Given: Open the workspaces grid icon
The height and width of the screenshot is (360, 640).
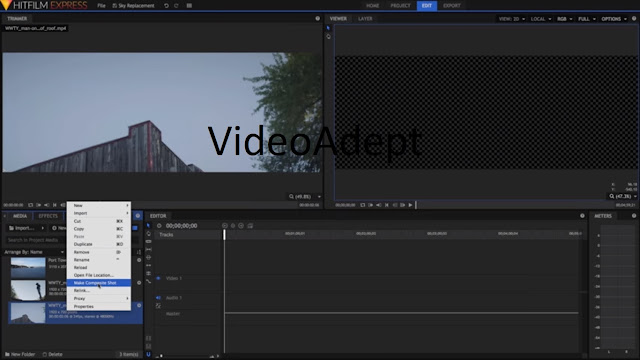Looking at the screenshot, I should [189, 6].
